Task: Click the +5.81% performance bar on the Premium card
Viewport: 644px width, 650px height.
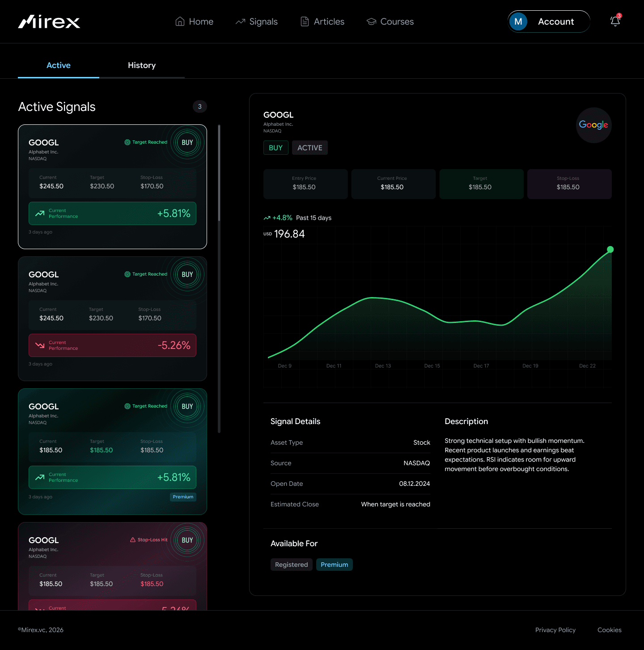Action: [112, 477]
